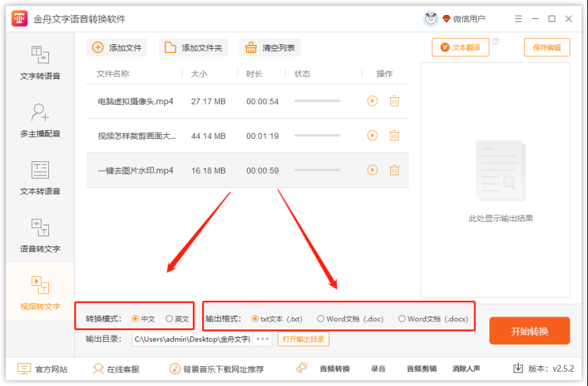Screen dimensions: 588x386
Task: Click the output directory path field
Action: (x=191, y=338)
